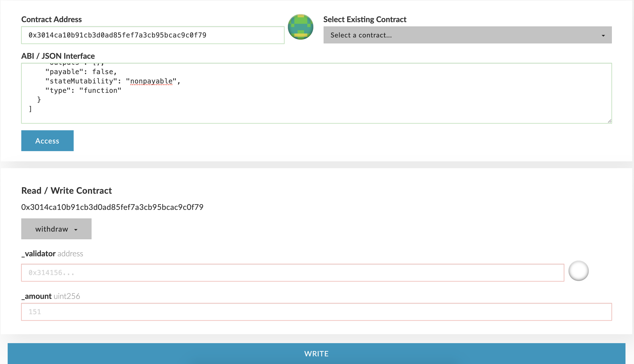Viewport: 634px width, 364px height.
Task: Focus the _validator address input field
Action: coord(293,272)
